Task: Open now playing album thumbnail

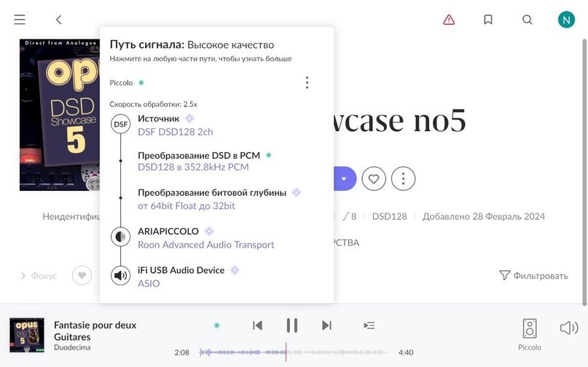Action: pos(27,335)
